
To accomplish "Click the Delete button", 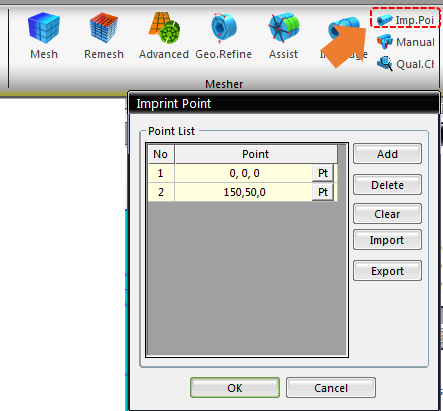I will pos(387,185).
